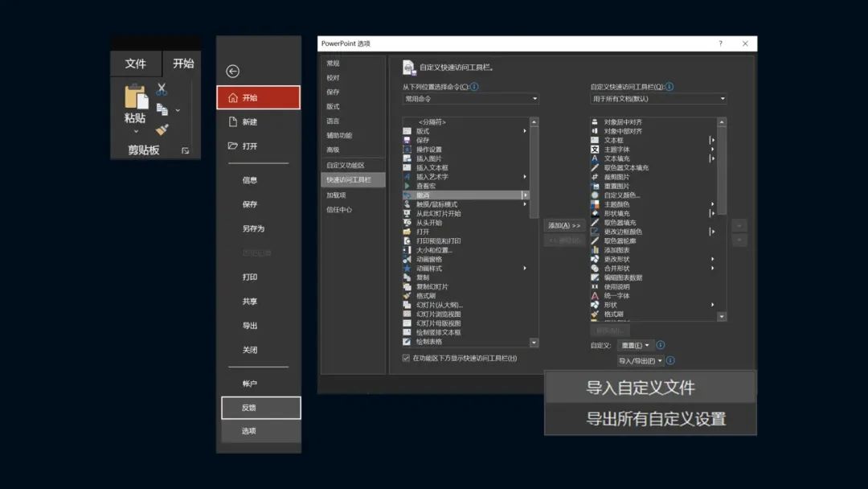
Task: Click the back arrow in backstage menu
Action: tap(232, 71)
